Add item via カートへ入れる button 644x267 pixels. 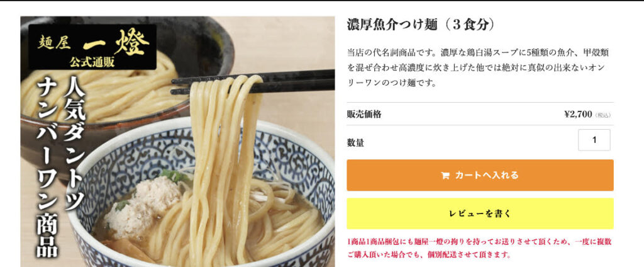click(480, 175)
